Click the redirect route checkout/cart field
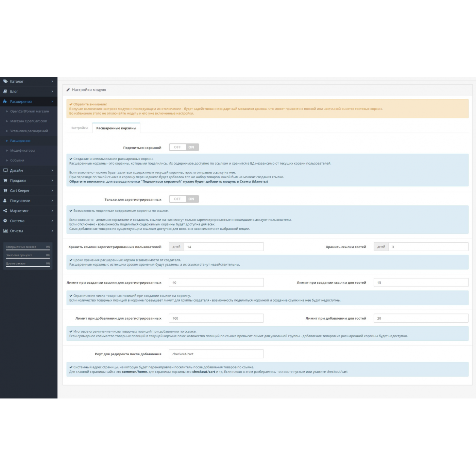The image size is (476, 476). 216,354
